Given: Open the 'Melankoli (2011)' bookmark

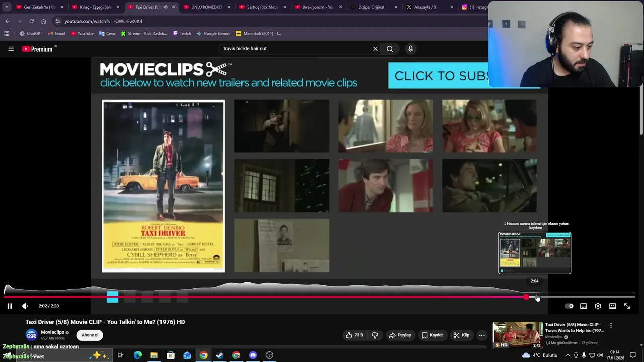Looking at the screenshot, I should tap(259, 34).
